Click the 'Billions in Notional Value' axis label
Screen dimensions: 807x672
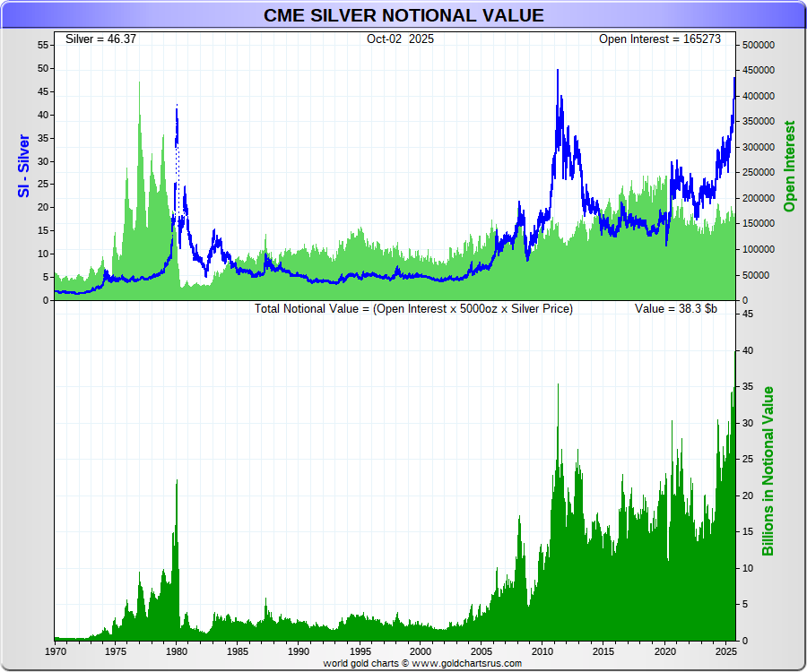click(768, 471)
